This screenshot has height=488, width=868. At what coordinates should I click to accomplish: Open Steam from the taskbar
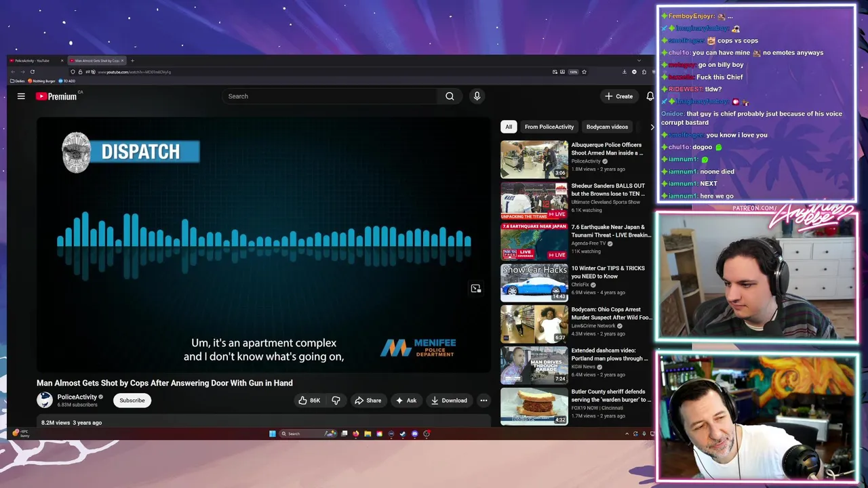click(x=403, y=434)
